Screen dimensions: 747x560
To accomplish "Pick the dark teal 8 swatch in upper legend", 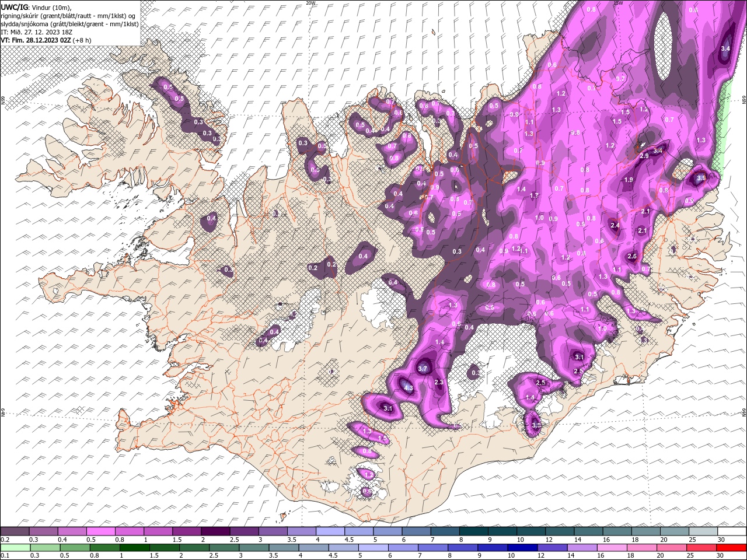I will (474, 531).
